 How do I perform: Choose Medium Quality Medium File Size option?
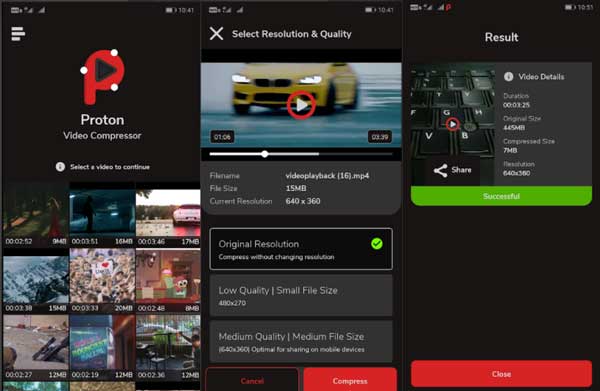(301, 342)
